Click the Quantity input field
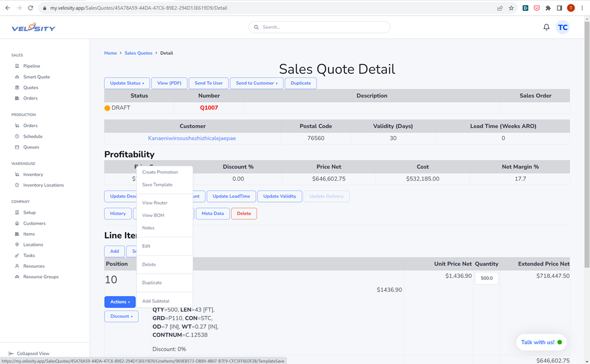This screenshot has width=590, height=364. [x=486, y=278]
